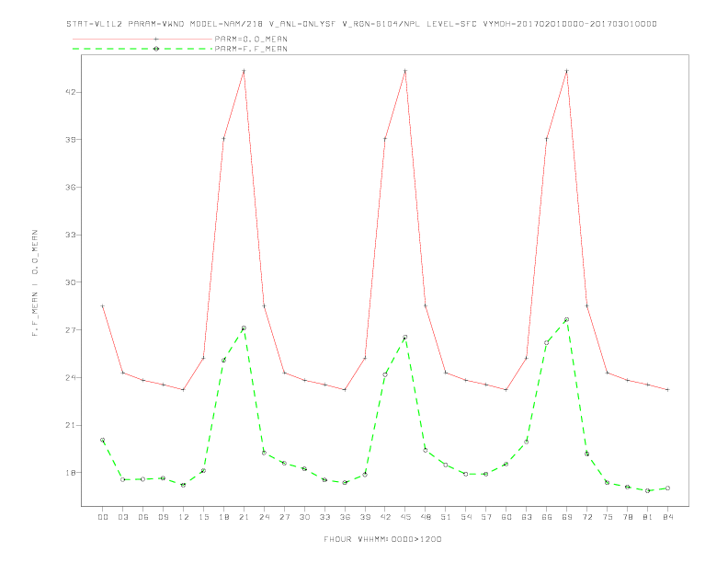Click x-axis forecast hour label 63
The height and width of the screenshot is (563, 728).
coord(527,517)
